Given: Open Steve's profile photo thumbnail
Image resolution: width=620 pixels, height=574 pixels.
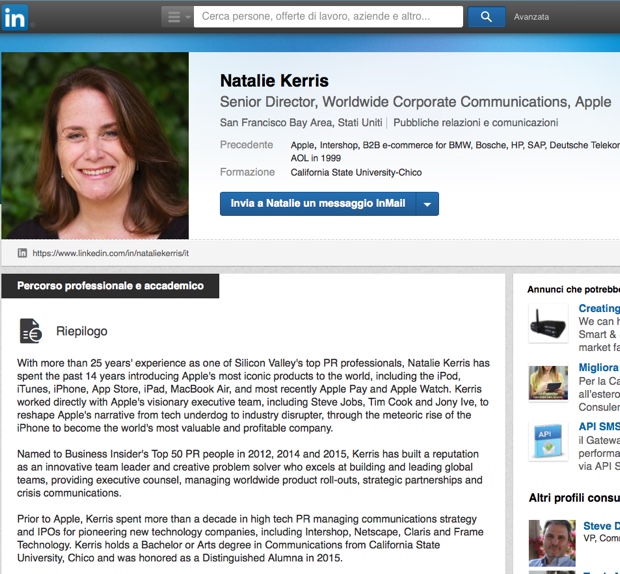Looking at the screenshot, I should tap(552, 543).
